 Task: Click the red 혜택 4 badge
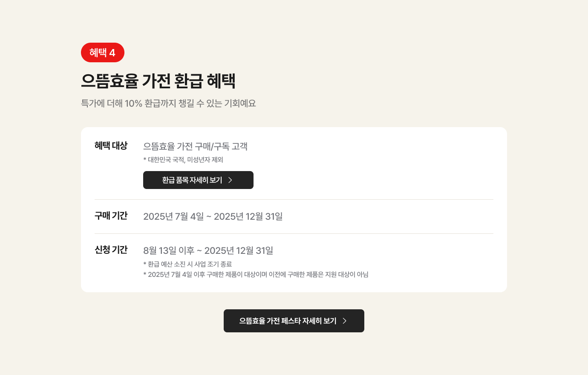click(x=102, y=52)
